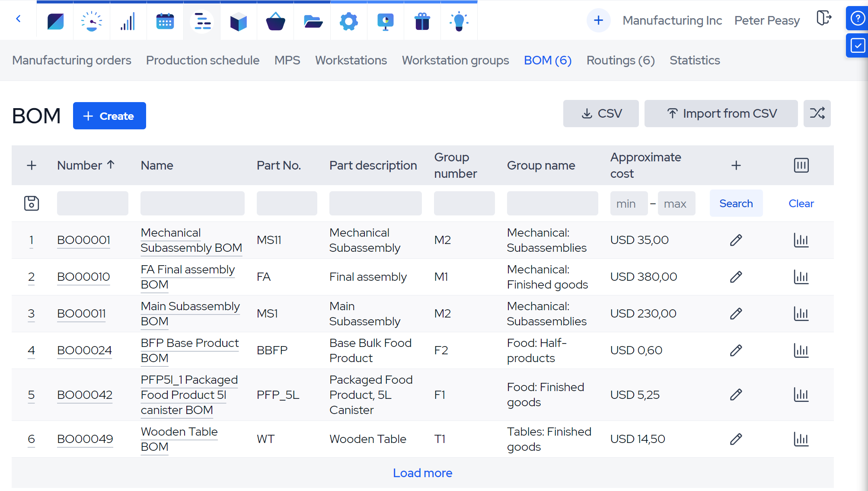The image size is (868, 491).
Task: Click the blue Create button
Action: [x=109, y=116]
